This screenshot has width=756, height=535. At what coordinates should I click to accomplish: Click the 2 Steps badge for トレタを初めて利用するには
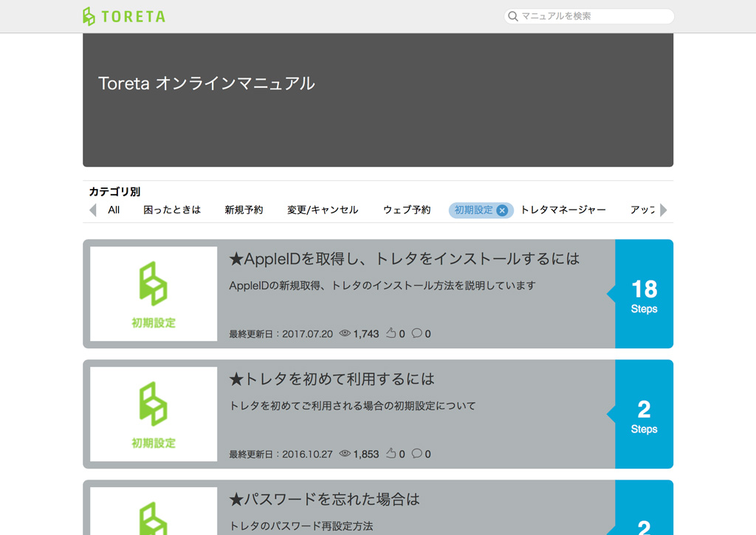tap(644, 414)
